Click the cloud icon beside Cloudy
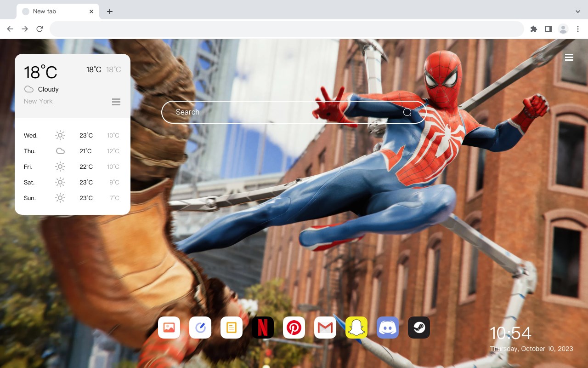588x368 pixels. 29,89
